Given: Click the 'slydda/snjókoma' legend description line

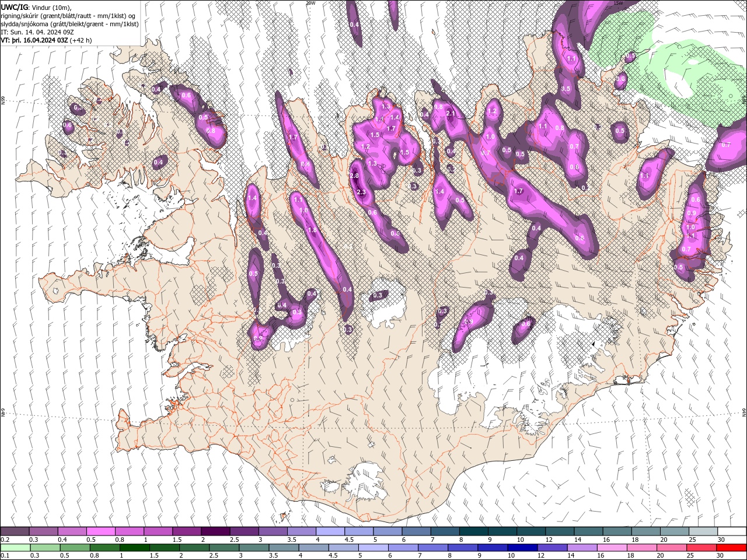Looking at the screenshot, I should click(70, 24).
